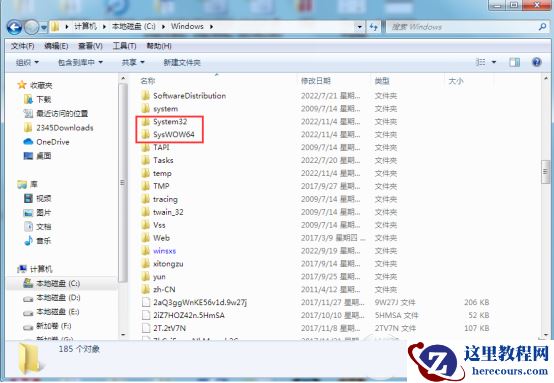Screen dimensions: 554x383
Task: Open the view options dropdown arrow
Action: tap(494, 63)
